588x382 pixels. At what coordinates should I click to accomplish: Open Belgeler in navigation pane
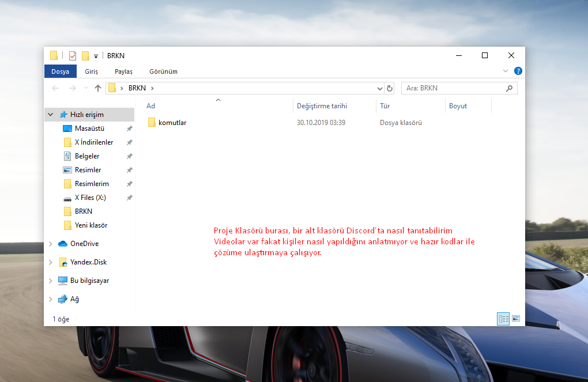(87, 156)
